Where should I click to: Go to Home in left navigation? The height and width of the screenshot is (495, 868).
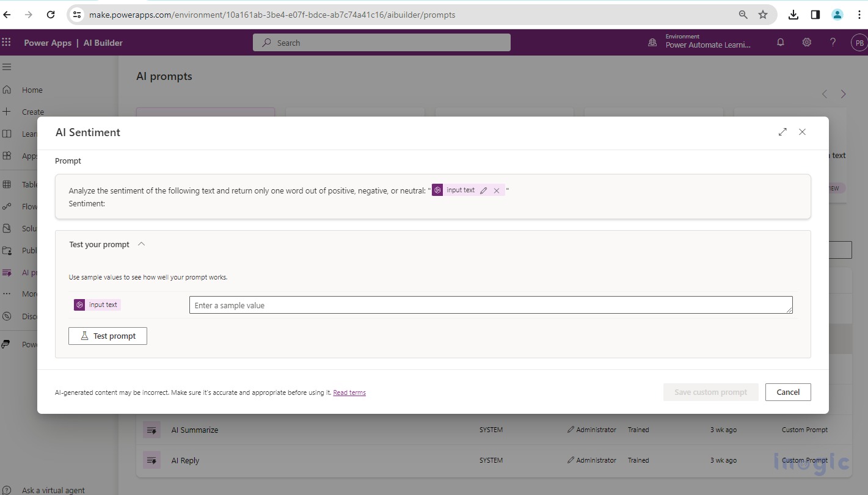(x=32, y=90)
